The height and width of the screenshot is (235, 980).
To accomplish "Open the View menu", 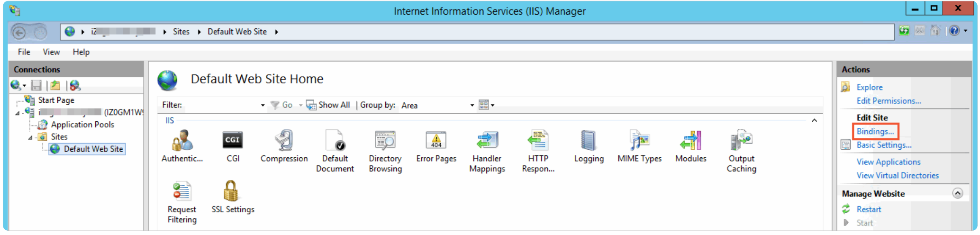I will pyautogui.click(x=51, y=52).
